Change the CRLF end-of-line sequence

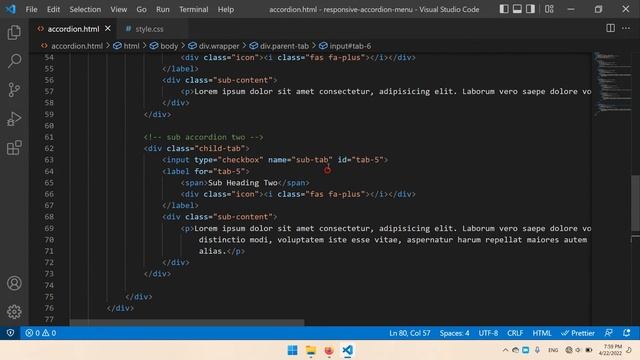(x=515, y=333)
